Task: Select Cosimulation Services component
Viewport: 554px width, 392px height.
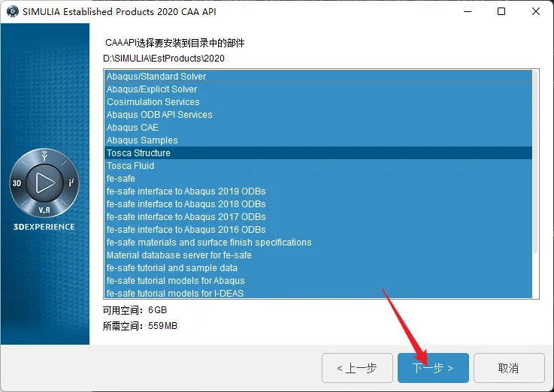Action: [x=318, y=101]
